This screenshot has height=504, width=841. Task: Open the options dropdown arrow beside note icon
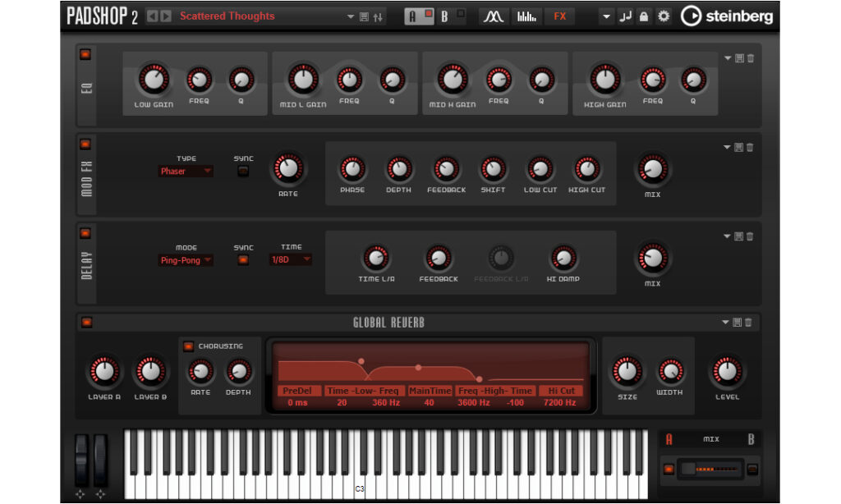coord(606,16)
